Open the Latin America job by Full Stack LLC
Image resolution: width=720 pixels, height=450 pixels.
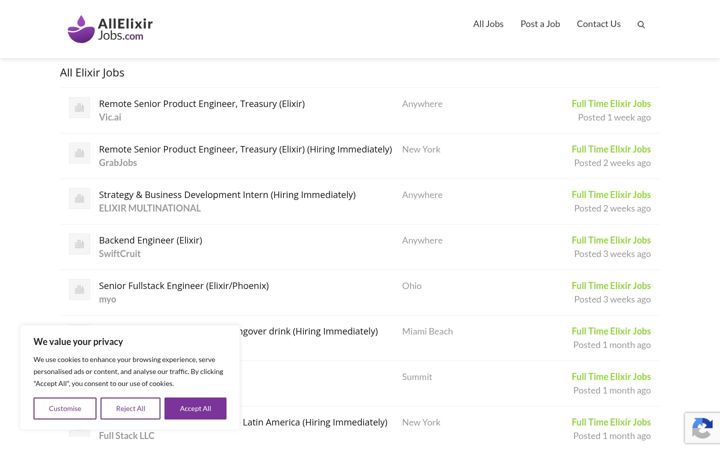pos(315,422)
